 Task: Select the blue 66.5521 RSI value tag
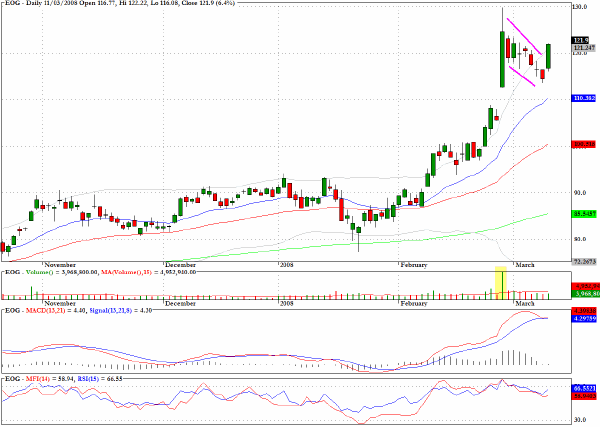click(x=584, y=388)
